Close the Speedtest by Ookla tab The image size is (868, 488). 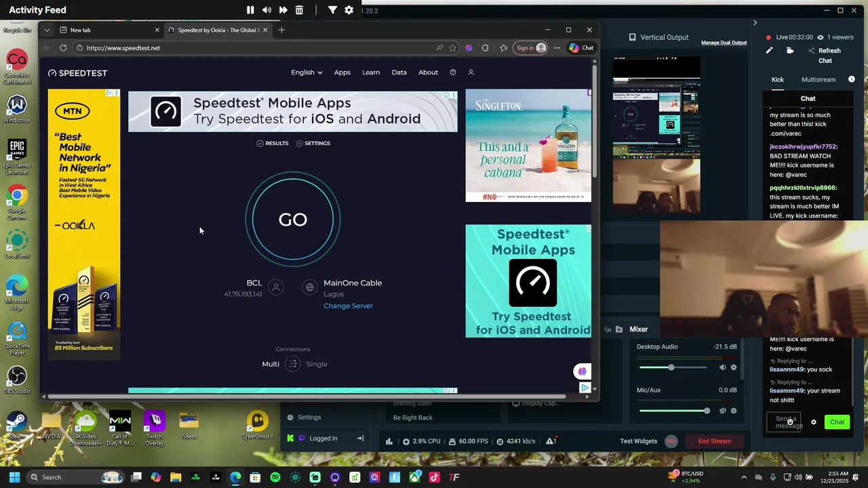265,30
